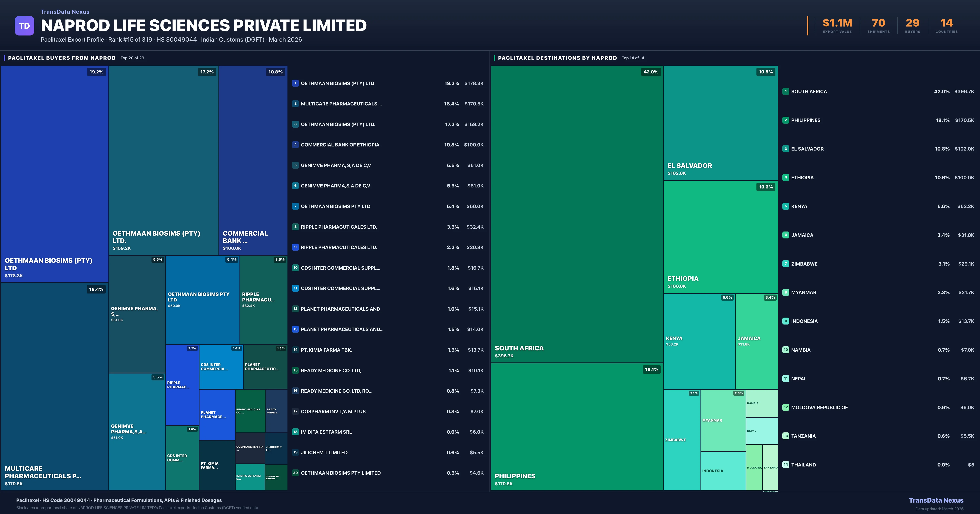Click rank badge 14 beside PT. KIMIA FARMA TBK.

(295, 350)
